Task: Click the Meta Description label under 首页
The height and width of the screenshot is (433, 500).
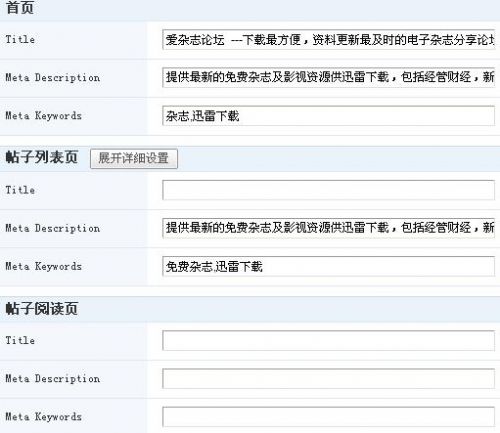Action: [x=53, y=78]
